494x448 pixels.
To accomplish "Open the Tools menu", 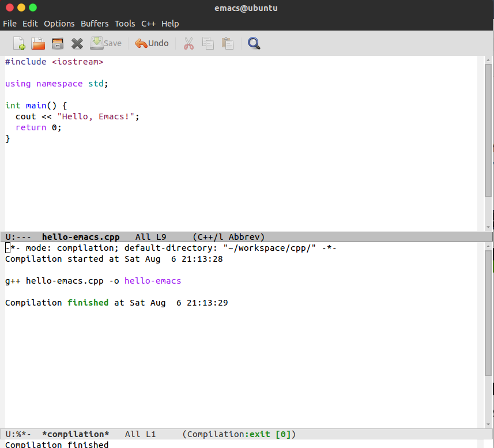I will click(x=125, y=24).
